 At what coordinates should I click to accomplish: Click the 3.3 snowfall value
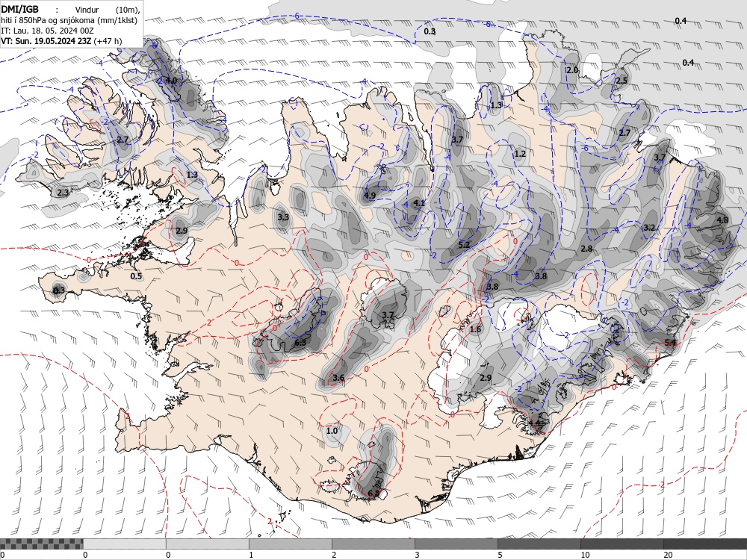pos(283,217)
